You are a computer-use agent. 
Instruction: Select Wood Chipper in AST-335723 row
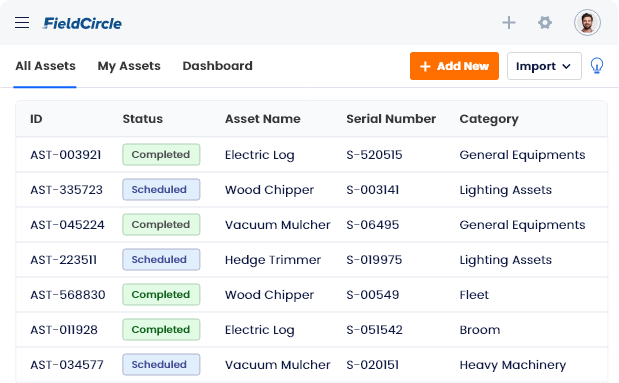click(x=269, y=190)
